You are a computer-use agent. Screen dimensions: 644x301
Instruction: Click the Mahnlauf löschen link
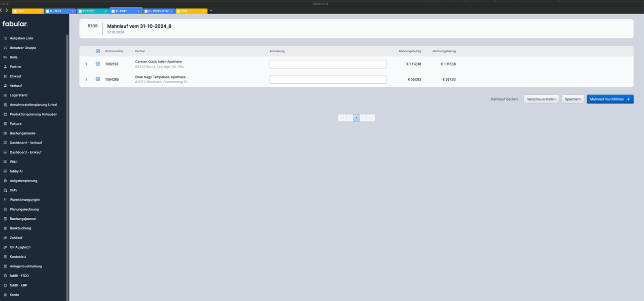tap(504, 99)
